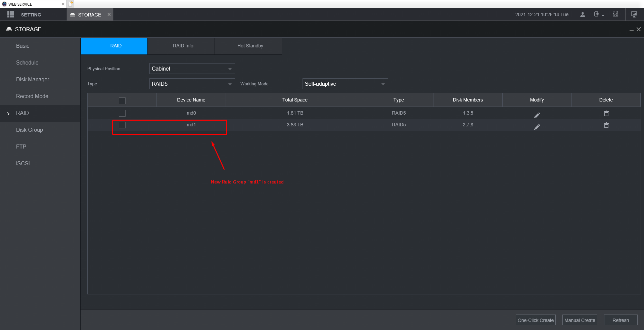Click the One-Click Create button
644x330 pixels.
[x=536, y=320]
